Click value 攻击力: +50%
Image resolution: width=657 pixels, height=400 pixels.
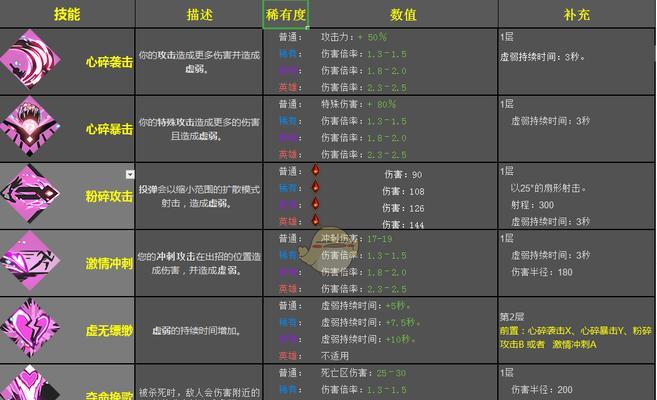click(x=354, y=37)
